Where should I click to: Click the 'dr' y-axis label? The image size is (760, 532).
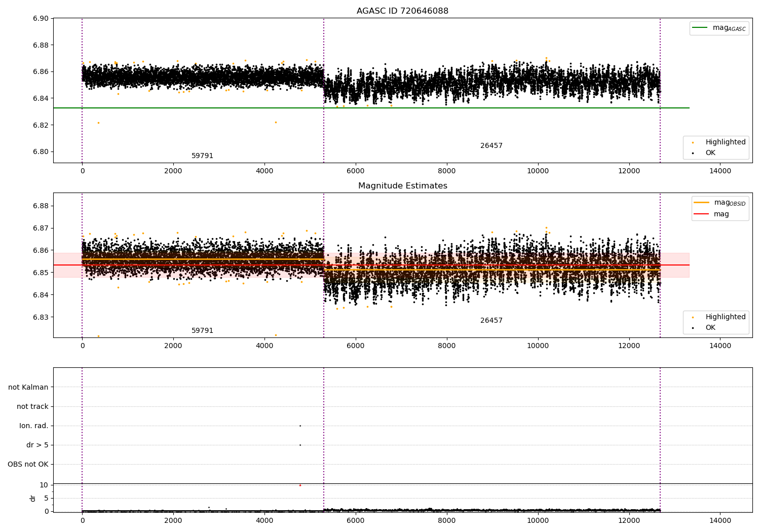pos(33,498)
